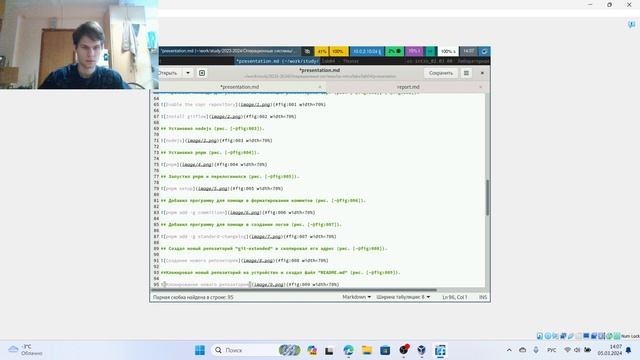Viewport: 640px width, 360px height.
Task: Open the clock and date in the tray
Action: pyautogui.click(x=610, y=350)
